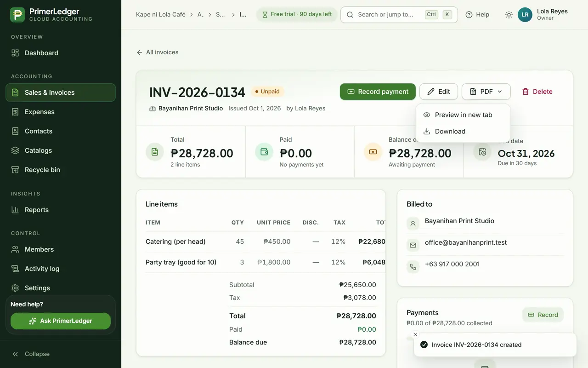Click the download arrow icon
This screenshot has width=588, height=368.
(x=427, y=132)
